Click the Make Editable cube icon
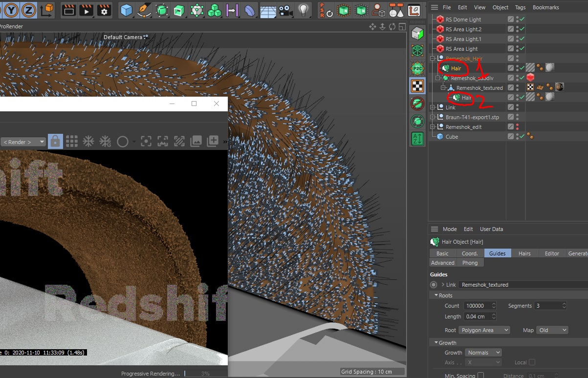 click(416, 33)
